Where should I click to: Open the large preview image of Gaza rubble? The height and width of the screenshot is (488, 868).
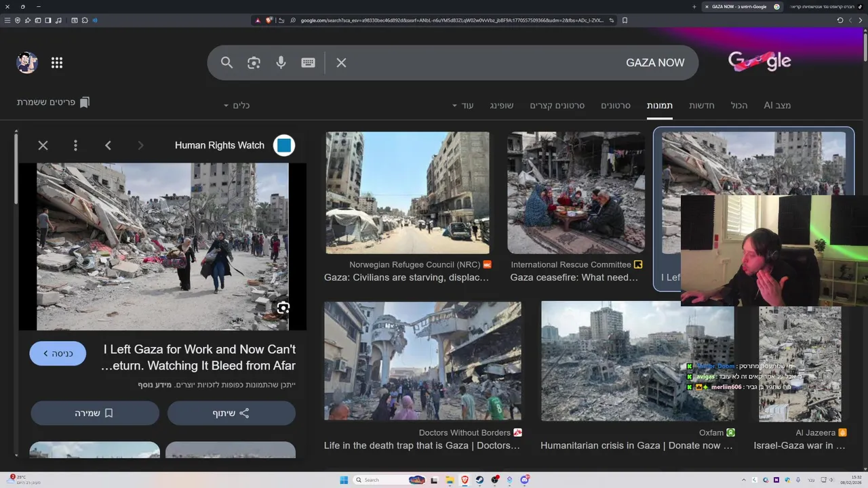click(163, 247)
